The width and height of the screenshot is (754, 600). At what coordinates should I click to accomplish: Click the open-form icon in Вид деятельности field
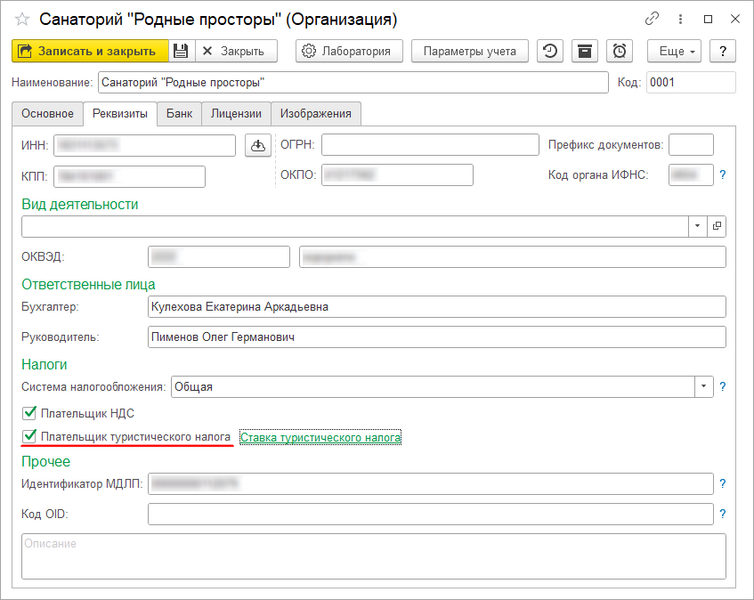pyautogui.click(x=717, y=227)
